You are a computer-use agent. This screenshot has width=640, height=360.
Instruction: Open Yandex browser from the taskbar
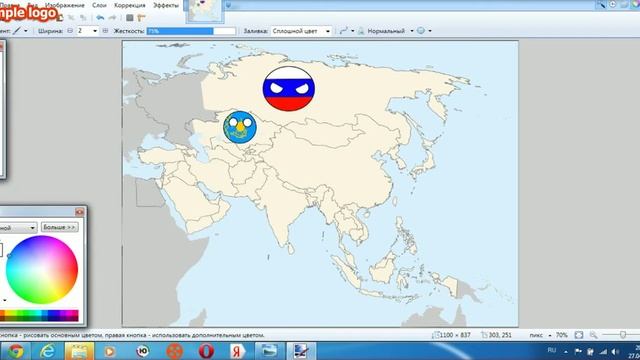click(x=237, y=351)
